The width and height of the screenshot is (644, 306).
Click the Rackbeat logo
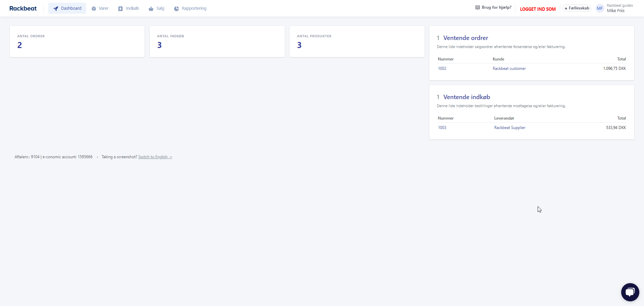(23, 8)
